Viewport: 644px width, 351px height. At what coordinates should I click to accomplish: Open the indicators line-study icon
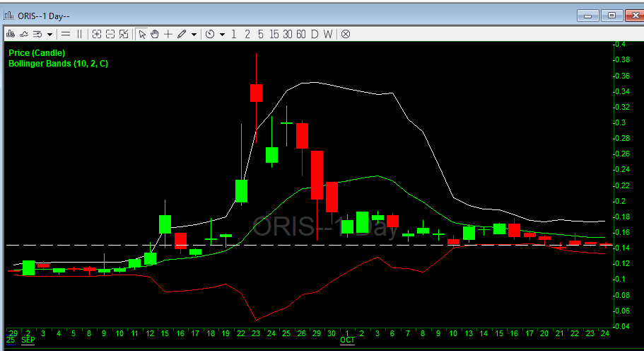(x=24, y=33)
